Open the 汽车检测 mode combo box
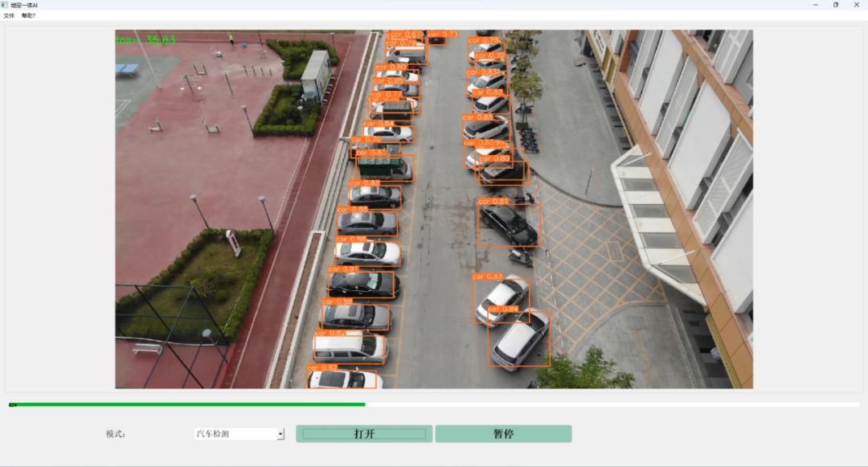 (x=235, y=434)
